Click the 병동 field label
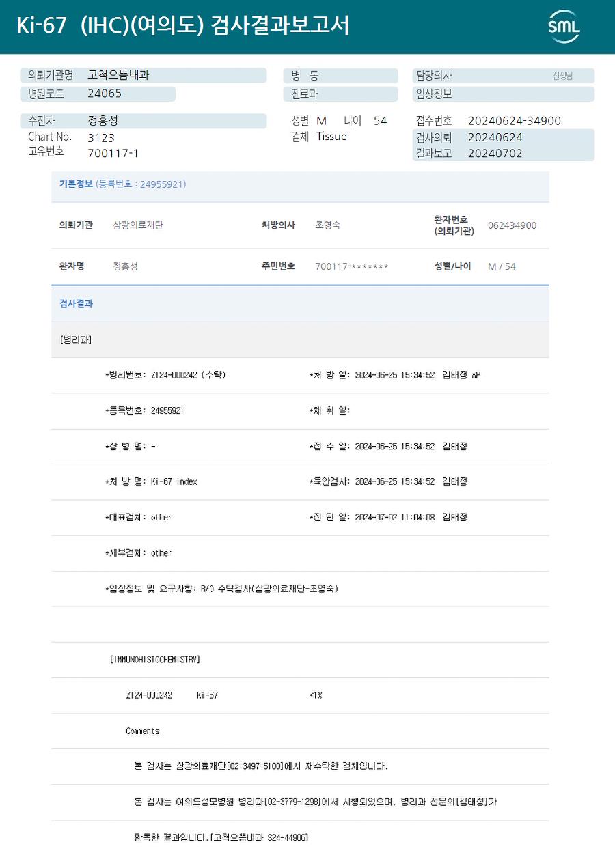 coord(305,75)
